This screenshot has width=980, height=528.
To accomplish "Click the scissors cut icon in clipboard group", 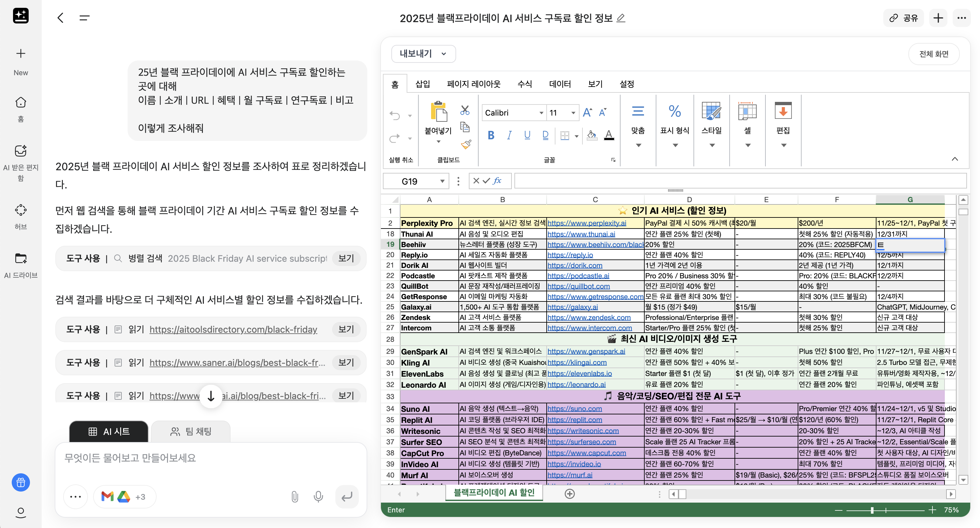I will pyautogui.click(x=465, y=111).
